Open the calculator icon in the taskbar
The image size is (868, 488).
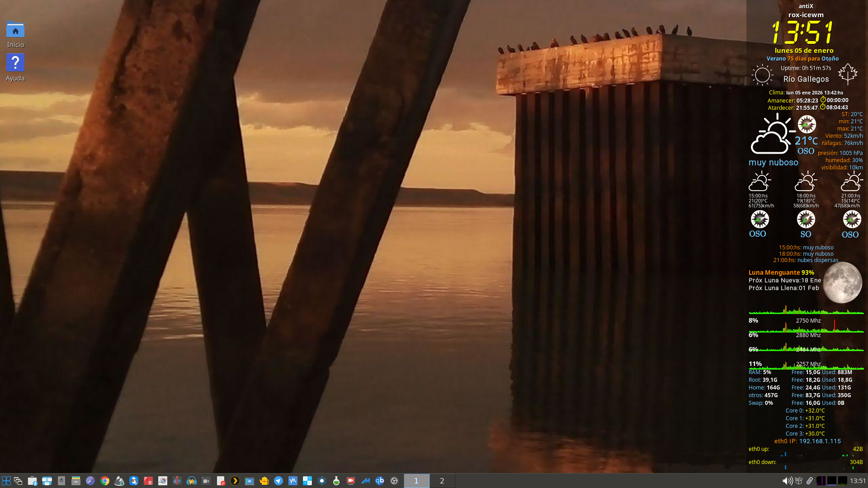tap(307, 481)
